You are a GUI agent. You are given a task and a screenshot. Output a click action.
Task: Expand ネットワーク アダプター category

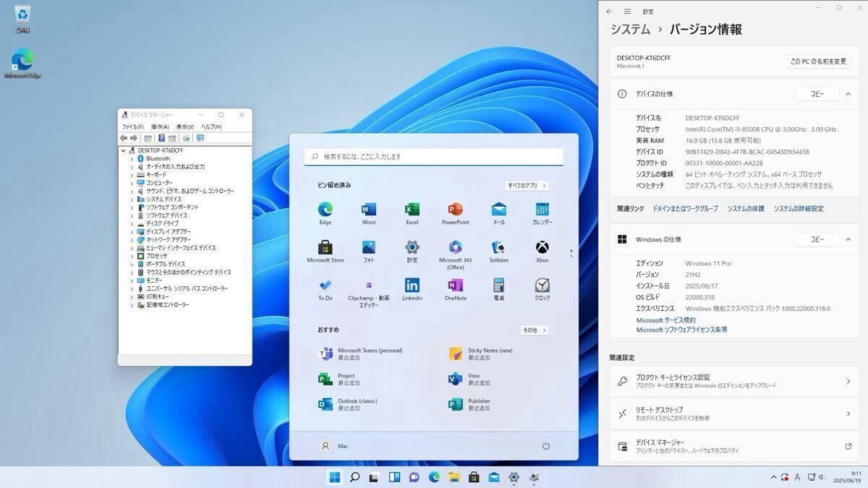coord(132,239)
